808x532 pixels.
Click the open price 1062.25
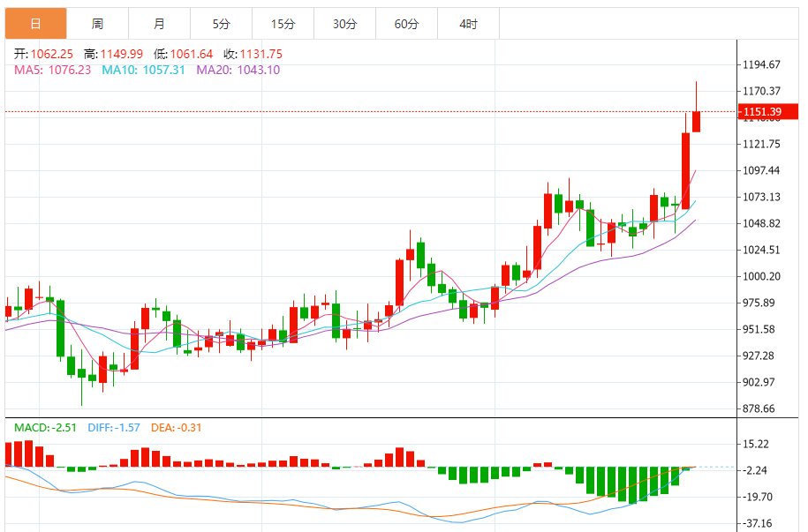[x=51, y=54]
